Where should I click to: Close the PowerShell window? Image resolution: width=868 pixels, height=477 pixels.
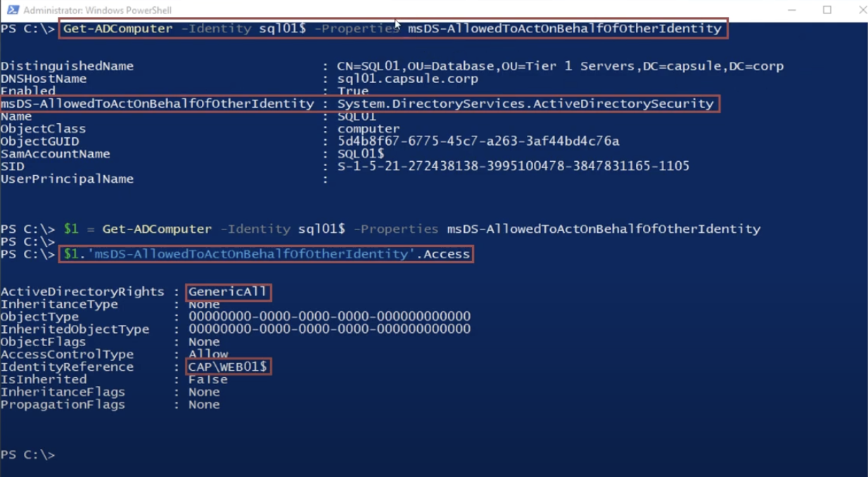(x=862, y=10)
